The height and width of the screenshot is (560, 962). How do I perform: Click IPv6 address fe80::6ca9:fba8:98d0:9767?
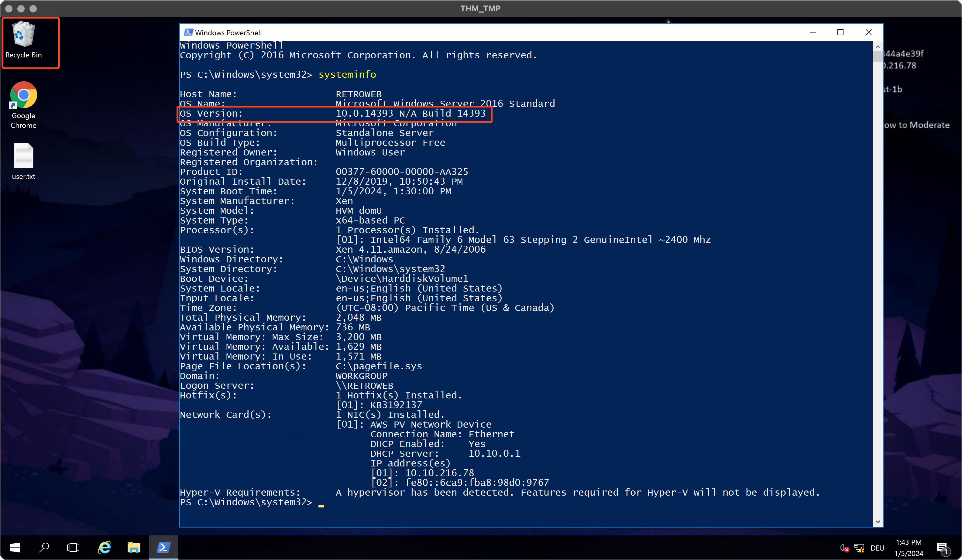pos(477,483)
